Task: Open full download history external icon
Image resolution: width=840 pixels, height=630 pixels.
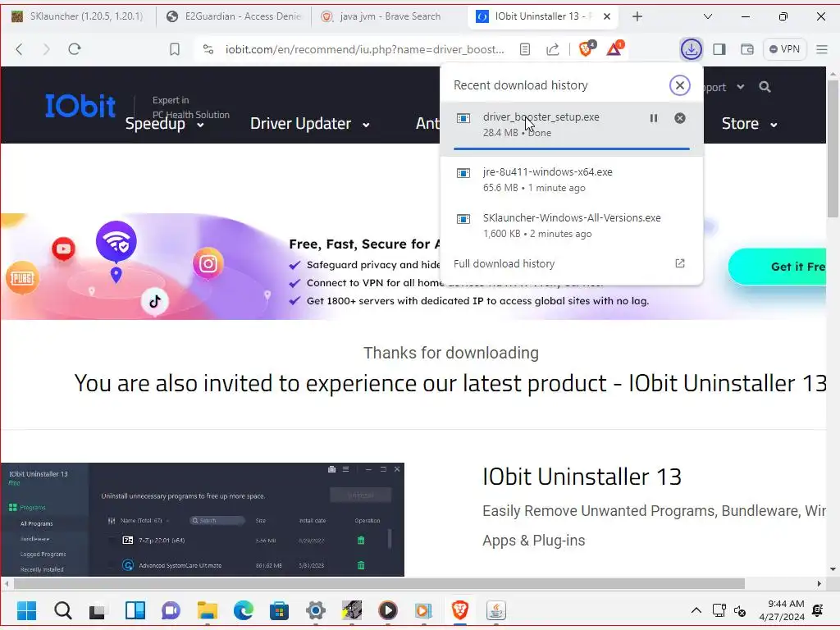Action: [x=680, y=263]
